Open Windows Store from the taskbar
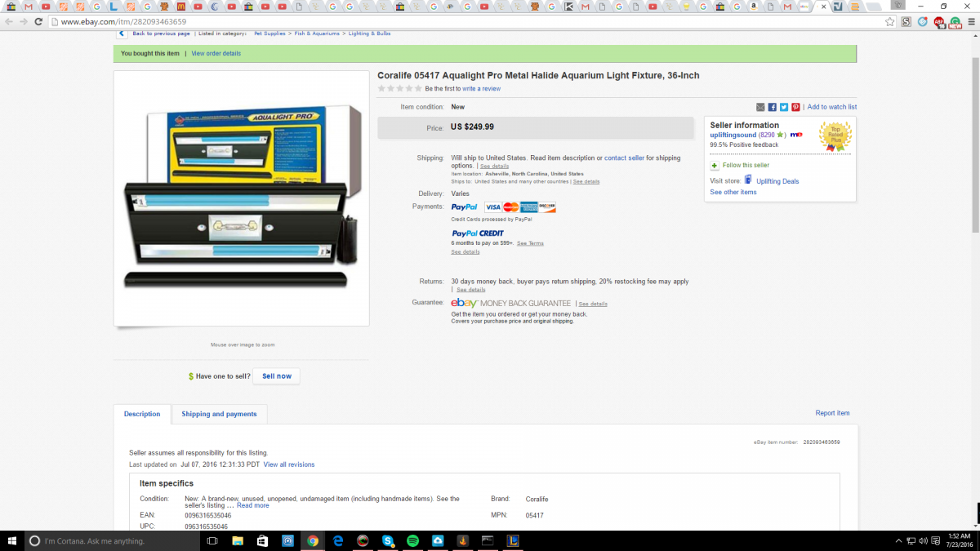 262,540
